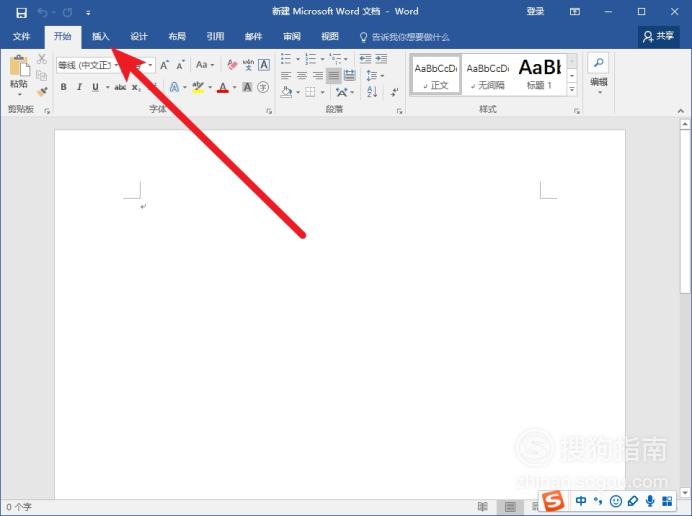Toggle subscript formatting

pyautogui.click(x=136, y=87)
